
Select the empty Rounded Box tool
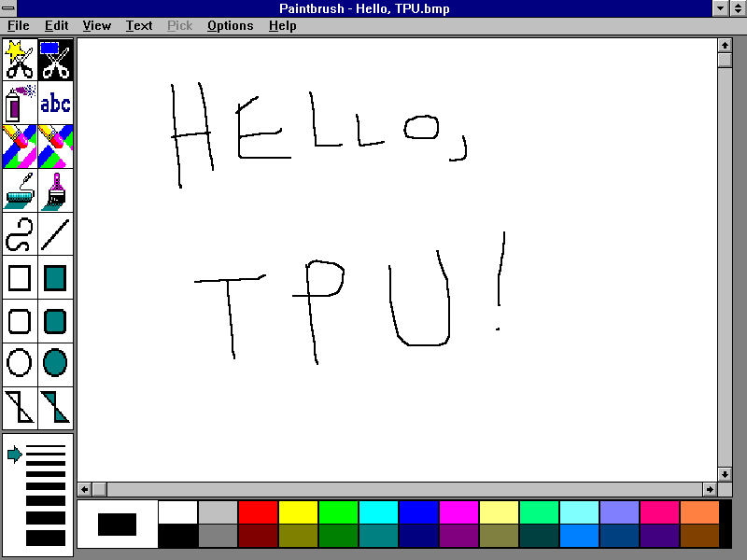point(20,321)
